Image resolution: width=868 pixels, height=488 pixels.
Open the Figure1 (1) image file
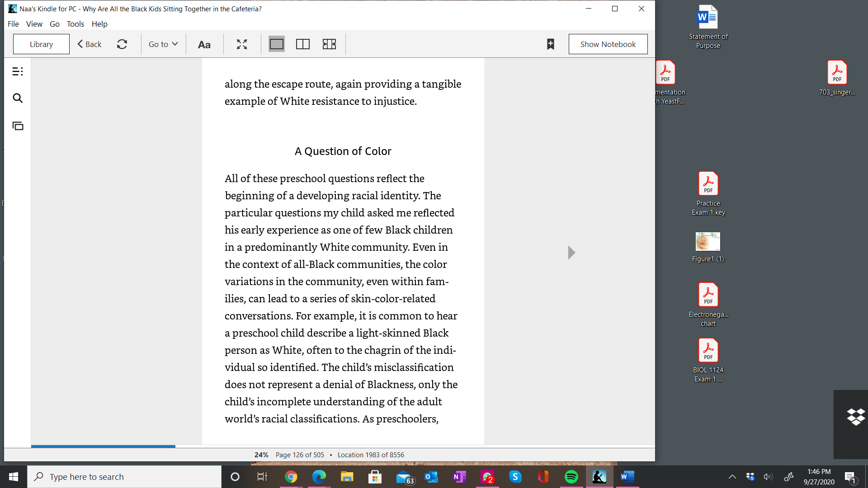708,247
